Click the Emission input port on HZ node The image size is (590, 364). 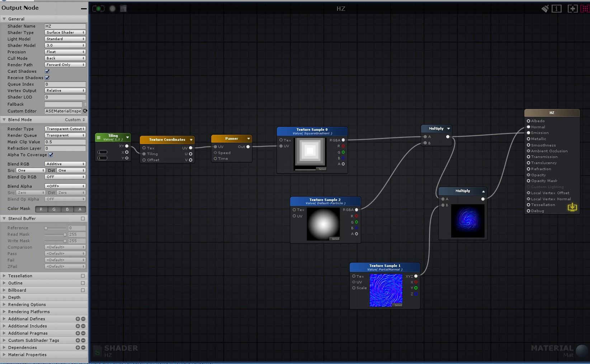tap(528, 133)
